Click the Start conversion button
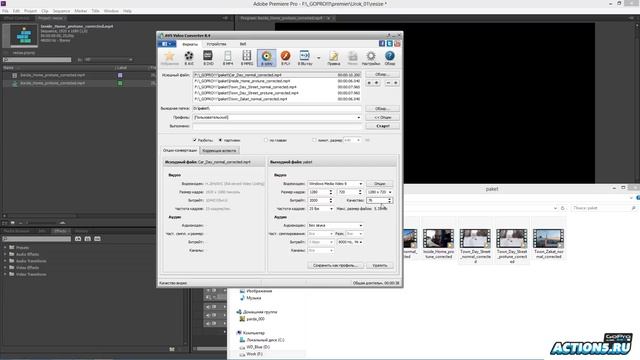 (382, 126)
